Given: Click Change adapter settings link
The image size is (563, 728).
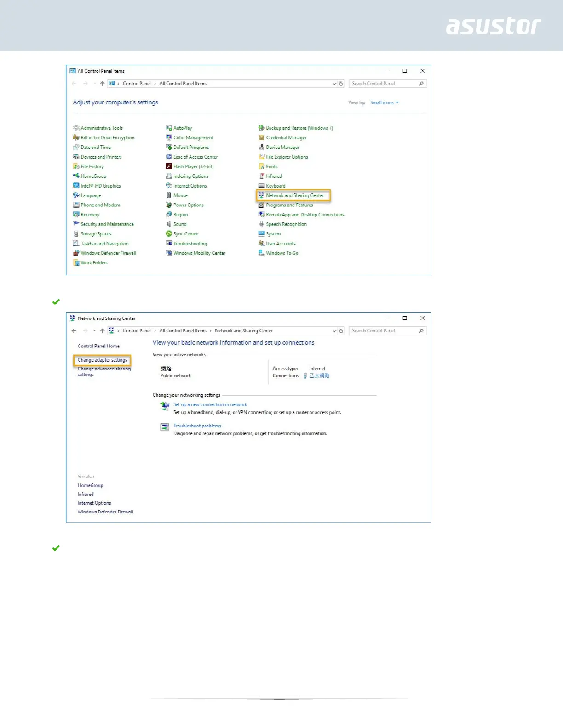Looking at the screenshot, I should click(102, 360).
